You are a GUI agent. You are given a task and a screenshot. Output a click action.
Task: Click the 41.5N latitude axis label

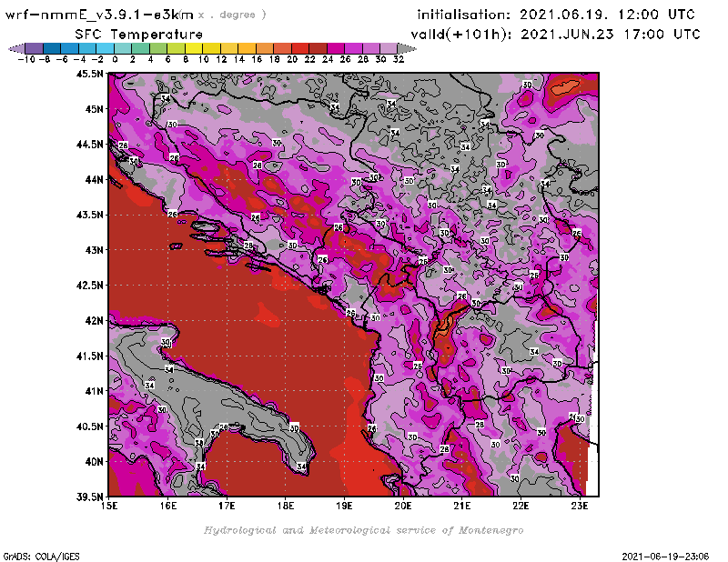point(89,356)
